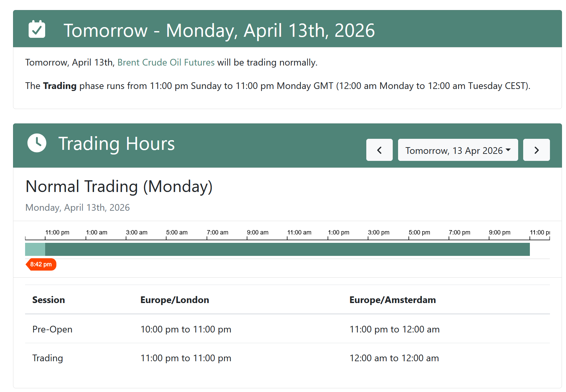Viewport: 566px width, 392px height.
Task: Click the Trading Hours panel title
Action: (x=116, y=143)
